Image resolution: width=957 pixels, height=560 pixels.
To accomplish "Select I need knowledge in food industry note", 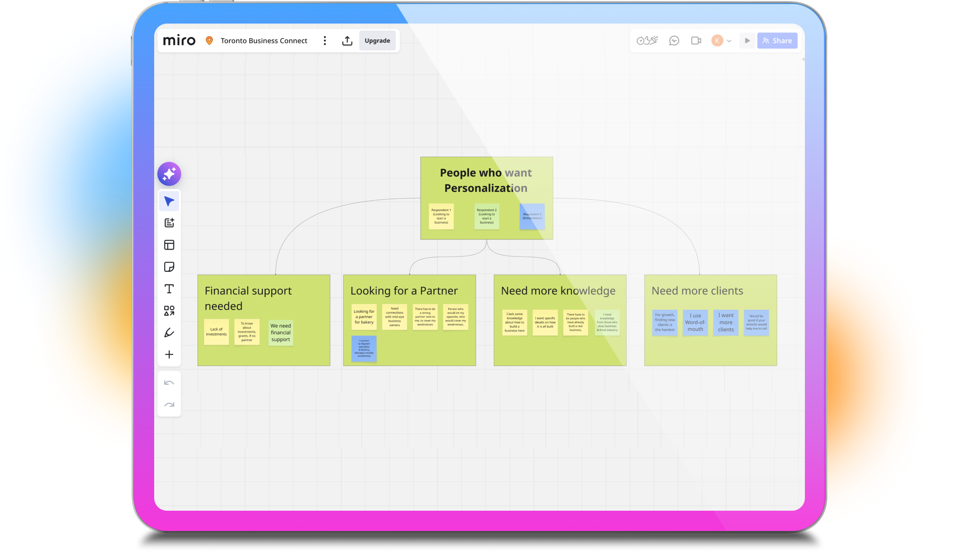I will (607, 322).
